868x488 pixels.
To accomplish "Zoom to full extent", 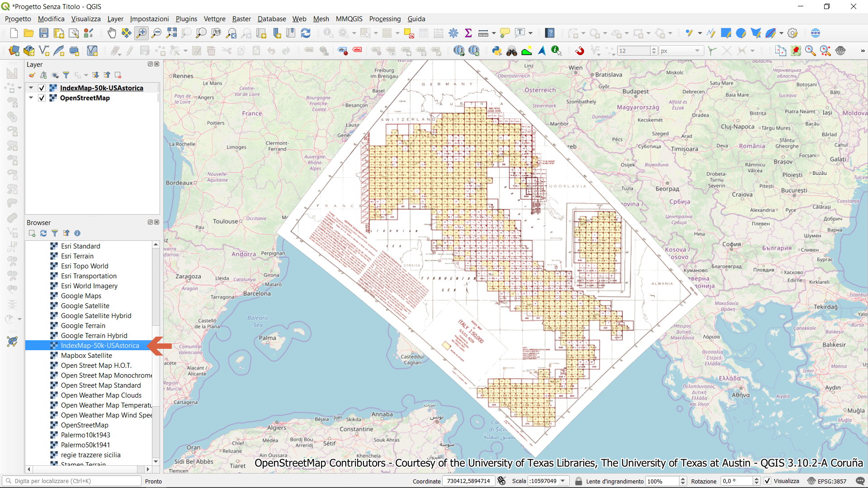I will (171, 33).
